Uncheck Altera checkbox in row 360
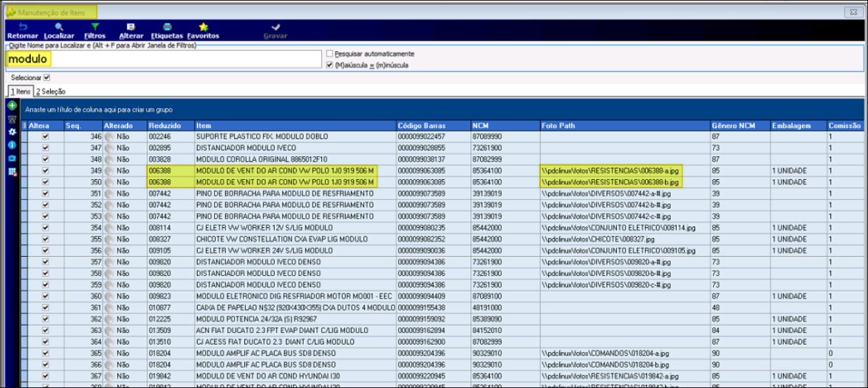The height and width of the screenshot is (388, 868). [45, 296]
